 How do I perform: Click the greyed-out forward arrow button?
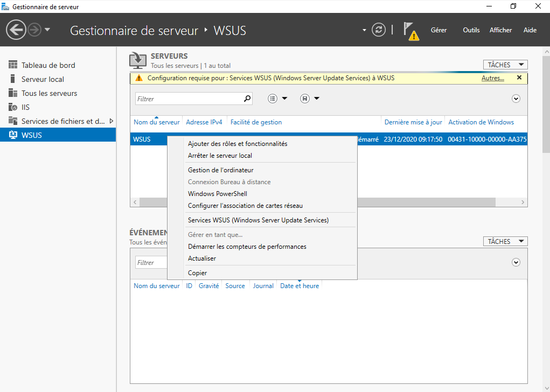[x=34, y=30]
